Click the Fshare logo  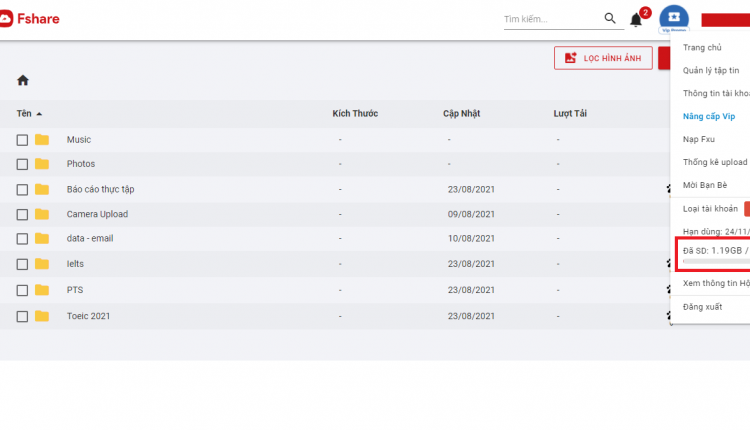30,19
